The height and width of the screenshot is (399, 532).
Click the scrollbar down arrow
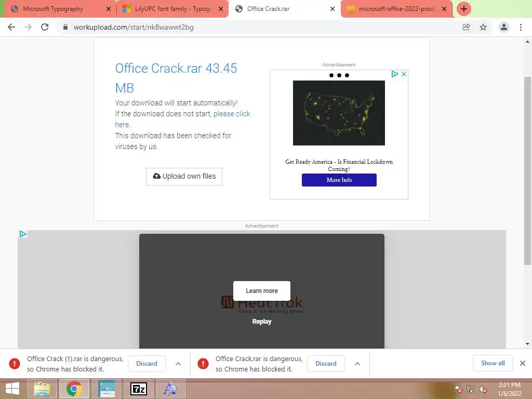point(527,344)
